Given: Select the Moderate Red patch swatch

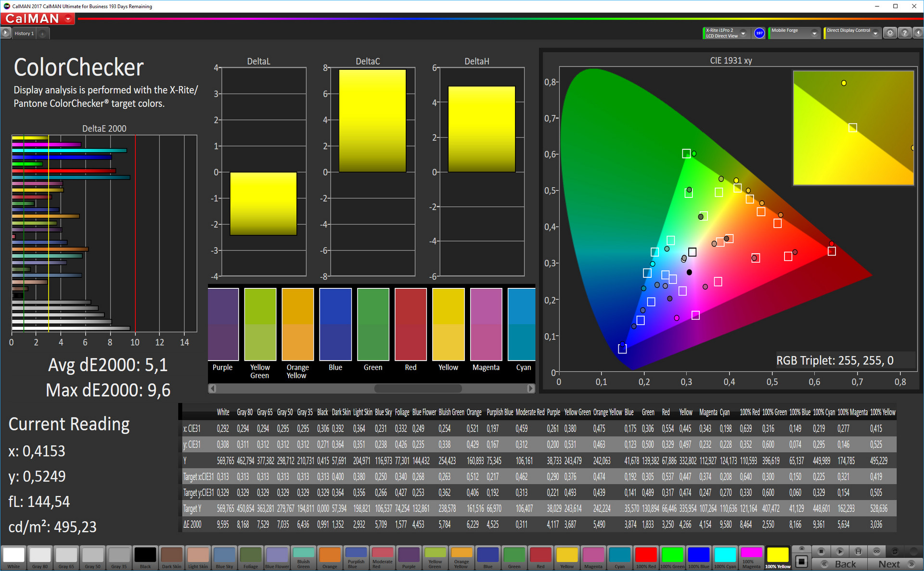Looking at the screenshot, I should click(383, 558).
